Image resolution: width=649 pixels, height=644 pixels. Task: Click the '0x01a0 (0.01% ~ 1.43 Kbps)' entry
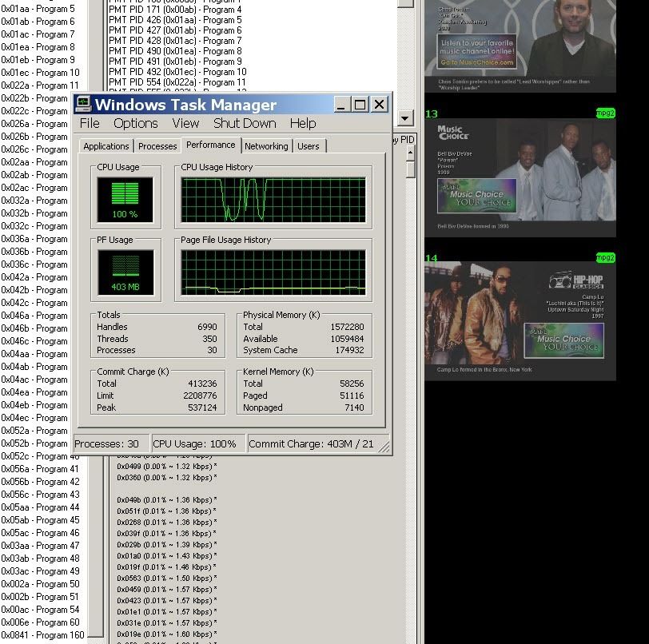pyautogui.click(x=167, y=556)
